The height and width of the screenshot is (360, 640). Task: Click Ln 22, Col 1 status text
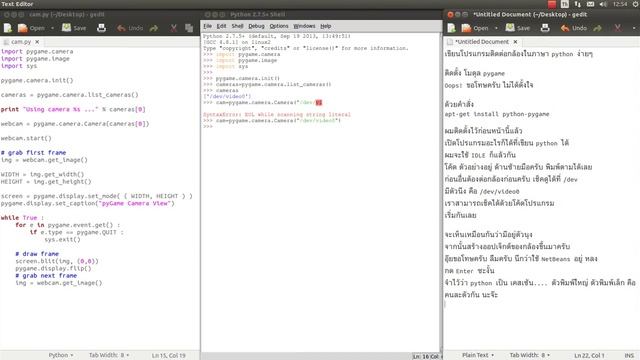coord(589,356)
